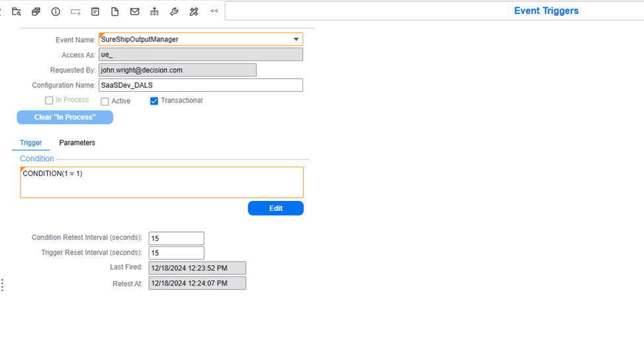Collapse the toolbar with double chevron
Image resolution: width=644 pixels, height=349 pixels.
[214, 11]
